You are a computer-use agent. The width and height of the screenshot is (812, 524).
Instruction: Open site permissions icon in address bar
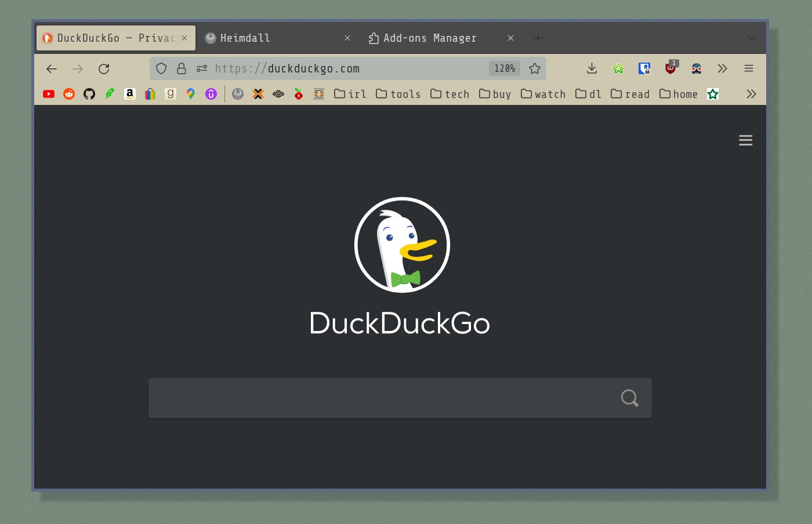pyautogui.click(x=201, y=68)
